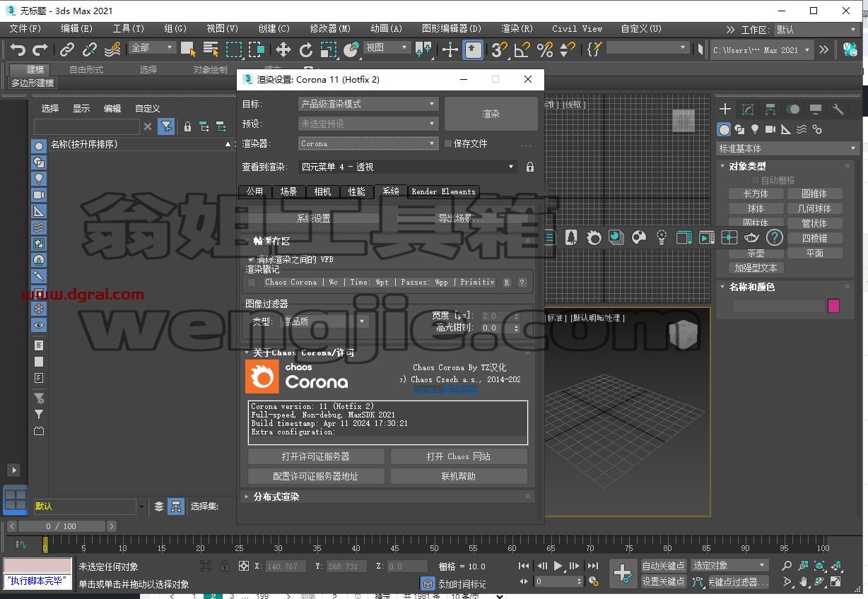Select the Rotate tool icon

pos(305,49)
